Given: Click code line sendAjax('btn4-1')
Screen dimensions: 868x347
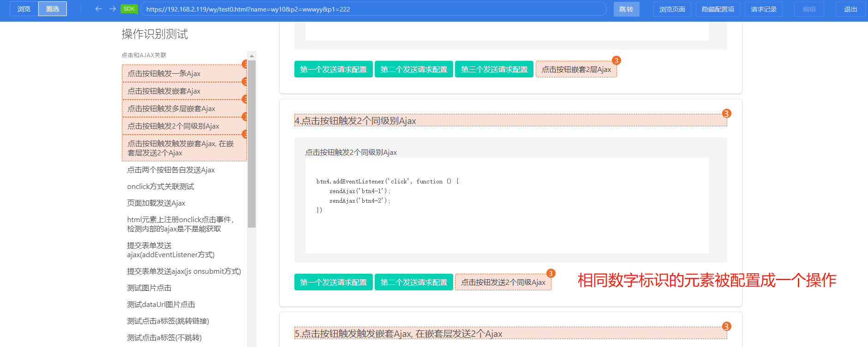Looking at the screenshot, I should (x=359, y=191).
